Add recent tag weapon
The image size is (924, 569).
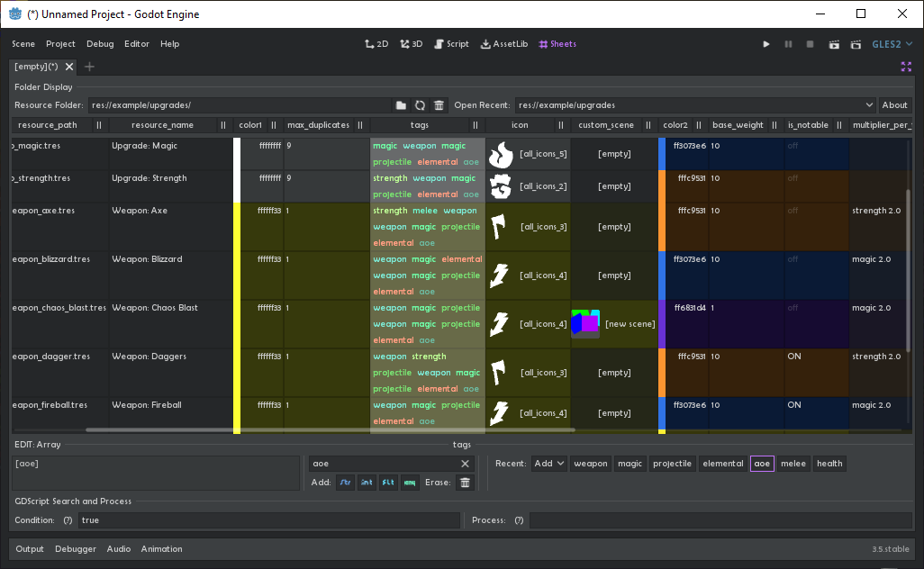click(591, 464)
